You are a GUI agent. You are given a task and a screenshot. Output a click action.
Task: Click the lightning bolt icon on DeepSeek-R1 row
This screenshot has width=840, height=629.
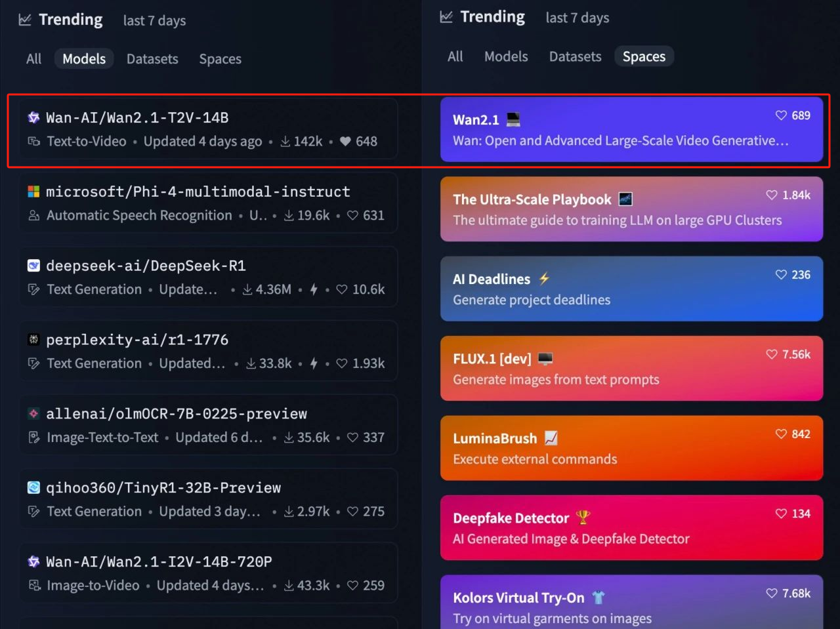[314, 289]
